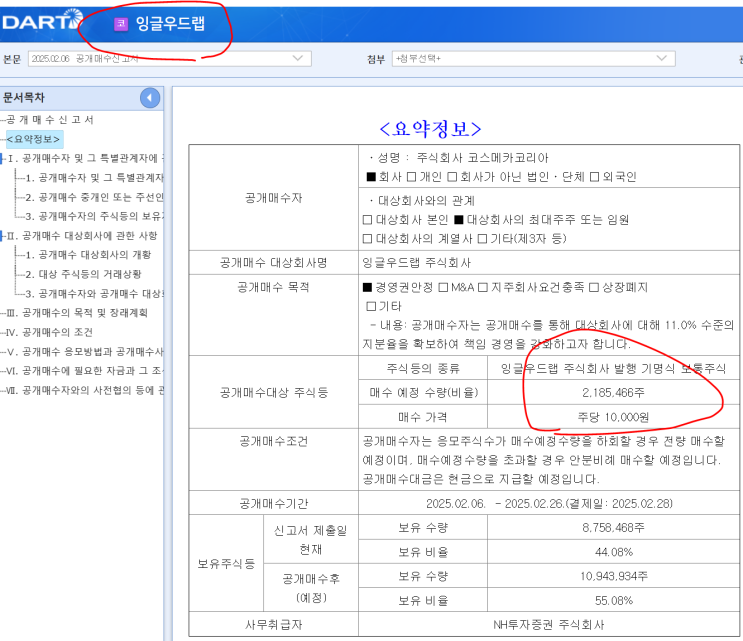Collapse the 문서목차 panel with arrow button

[x=150, y=98]
